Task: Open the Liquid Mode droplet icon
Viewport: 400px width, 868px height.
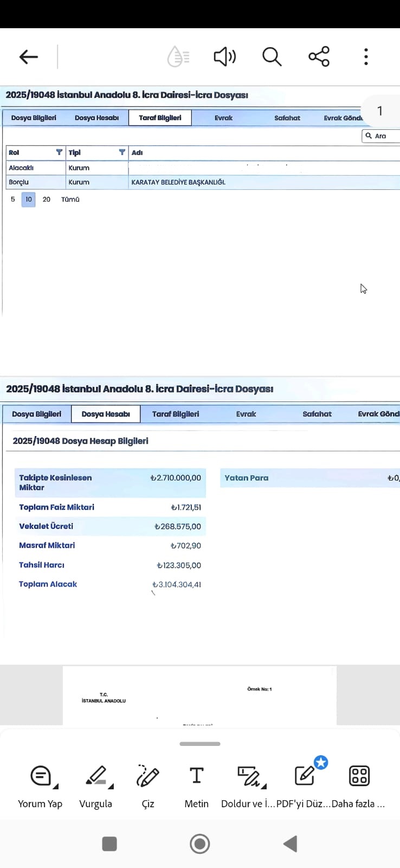Action: [178, 56]
